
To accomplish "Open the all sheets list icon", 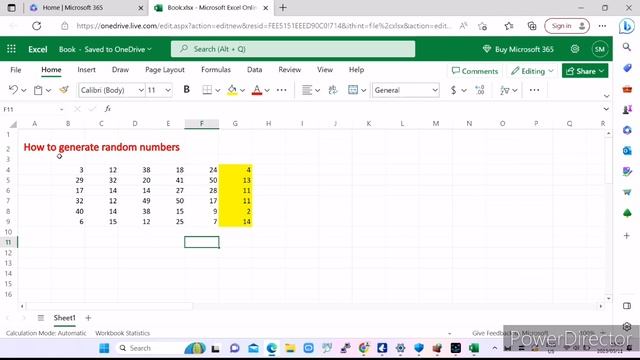I will tap(41, 318).
